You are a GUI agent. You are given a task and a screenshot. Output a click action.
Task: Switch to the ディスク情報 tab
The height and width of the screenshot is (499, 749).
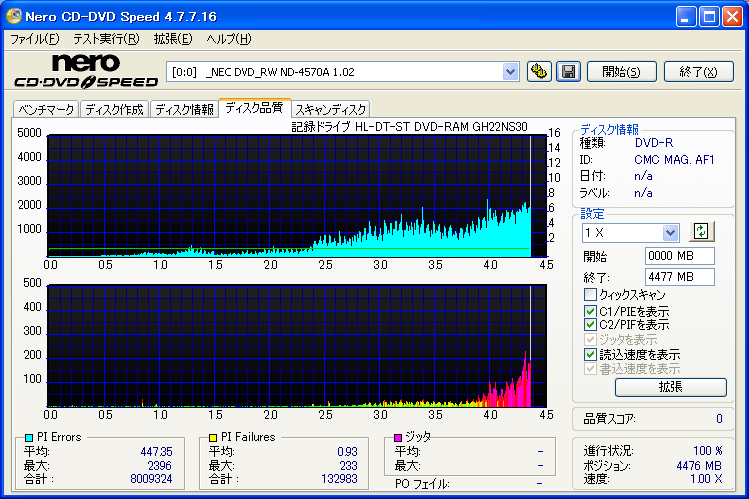(x=184, y=109)
